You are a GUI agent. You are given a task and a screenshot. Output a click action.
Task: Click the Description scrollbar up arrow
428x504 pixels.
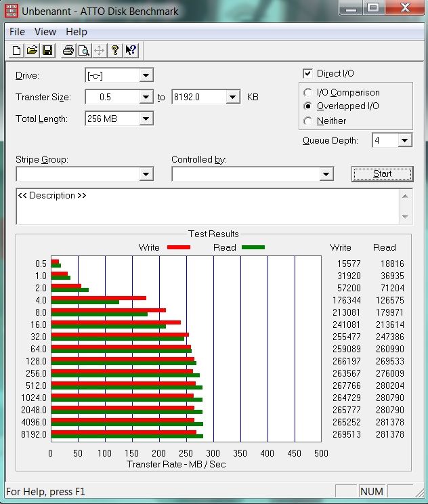[405, 196]
